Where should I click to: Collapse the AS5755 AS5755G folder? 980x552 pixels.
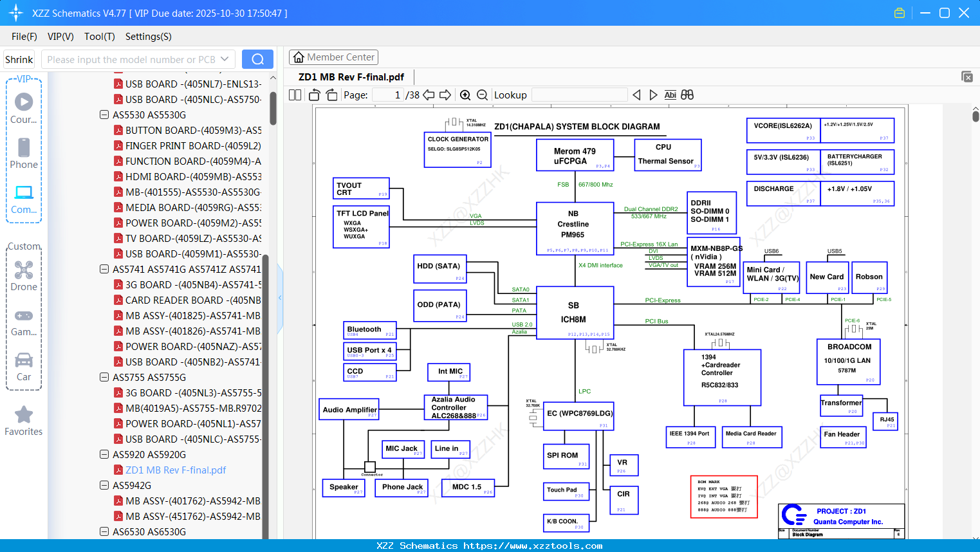[x=104, y=377]
